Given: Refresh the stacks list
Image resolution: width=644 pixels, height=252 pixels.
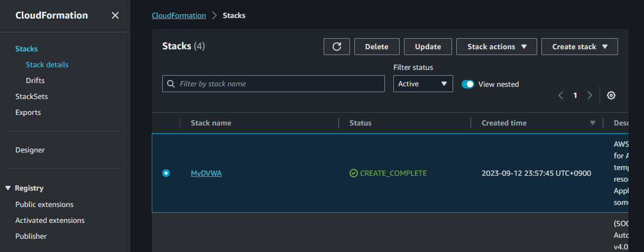Looking at the screenshot, I should coord(337,47).
